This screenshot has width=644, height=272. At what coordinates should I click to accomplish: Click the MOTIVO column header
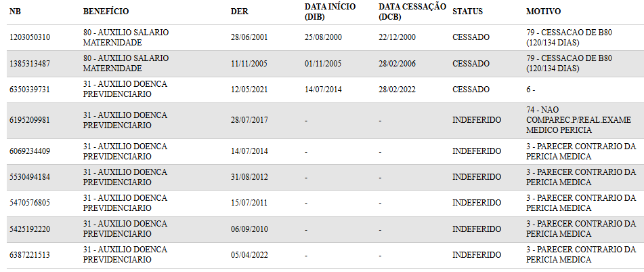point(543,12)
